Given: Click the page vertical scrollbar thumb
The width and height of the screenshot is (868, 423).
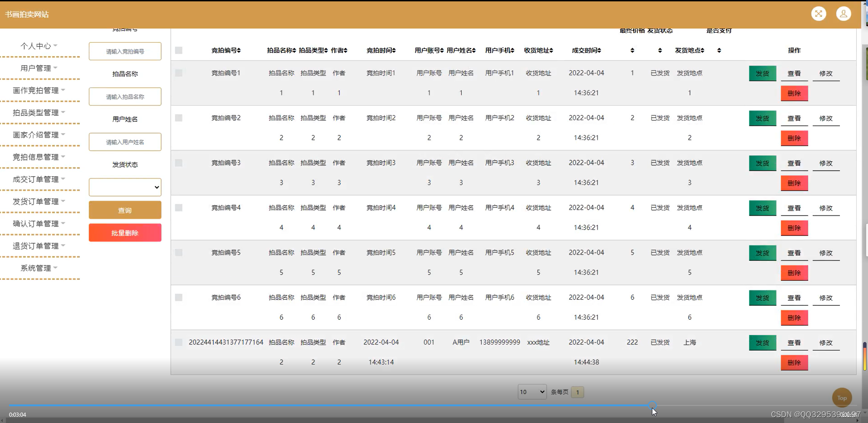Looking at the screenshot, I should coord(865,356).
